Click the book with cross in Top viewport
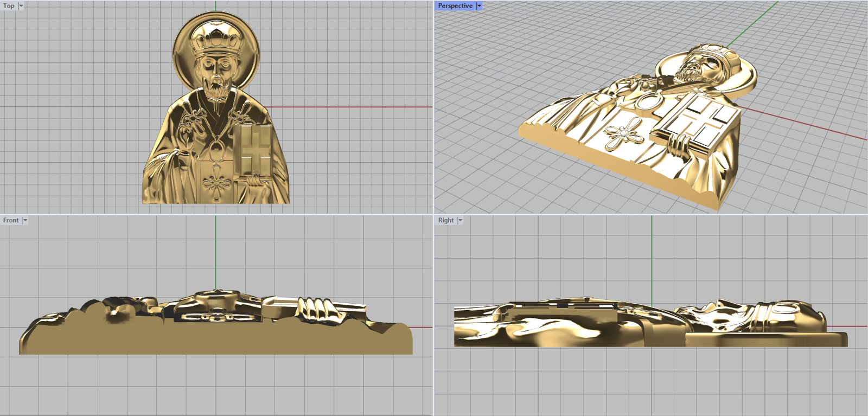The image size is (868, 417). (254, 150)
